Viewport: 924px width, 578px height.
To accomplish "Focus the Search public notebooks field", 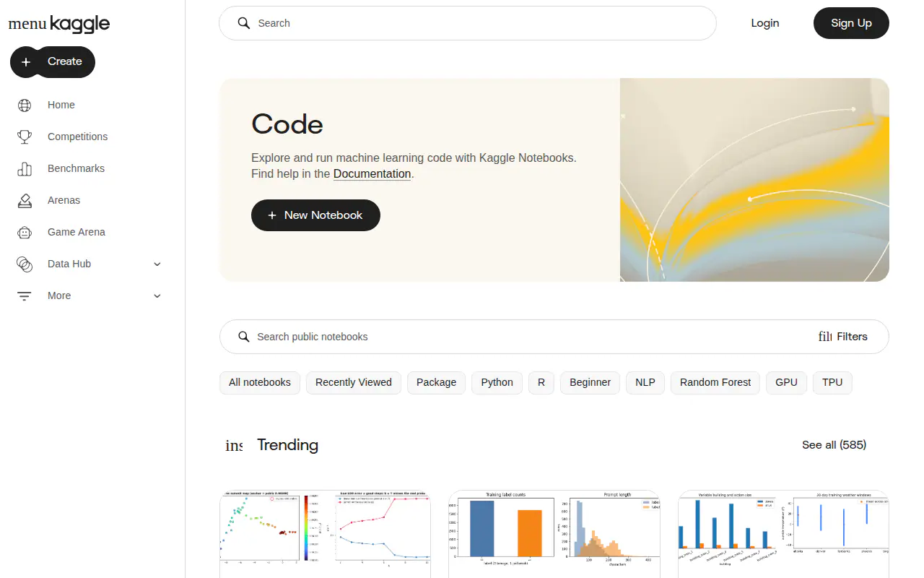I will 554,337.
